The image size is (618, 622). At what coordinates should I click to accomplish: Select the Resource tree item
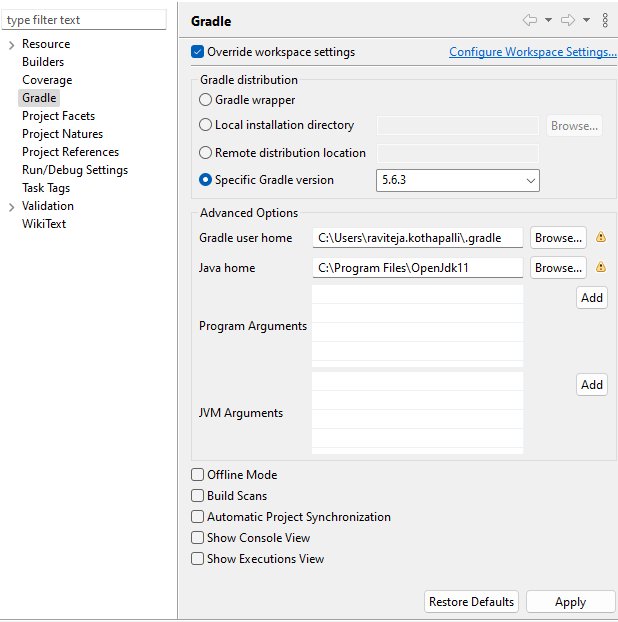(x=46, y=44)
